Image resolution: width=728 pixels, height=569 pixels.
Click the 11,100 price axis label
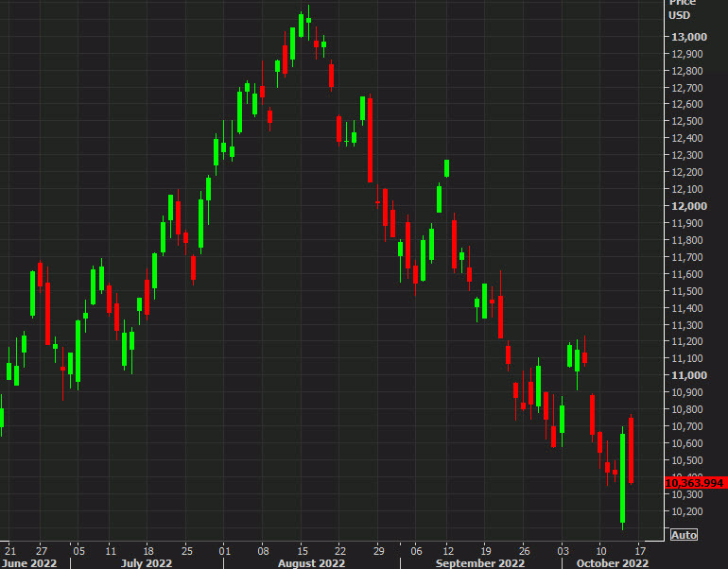tap(687, 358)
